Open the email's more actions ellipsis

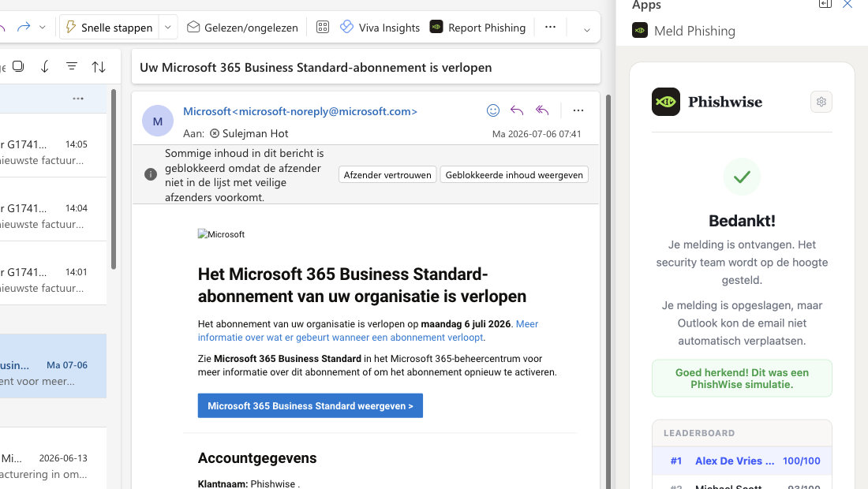578,110
